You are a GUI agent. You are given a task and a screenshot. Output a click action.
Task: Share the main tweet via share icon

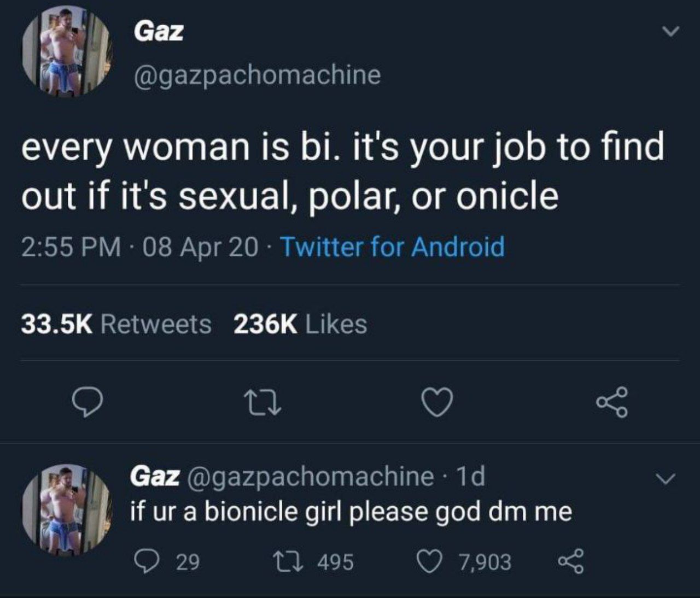pyautogui.click(x=612, y=402)
